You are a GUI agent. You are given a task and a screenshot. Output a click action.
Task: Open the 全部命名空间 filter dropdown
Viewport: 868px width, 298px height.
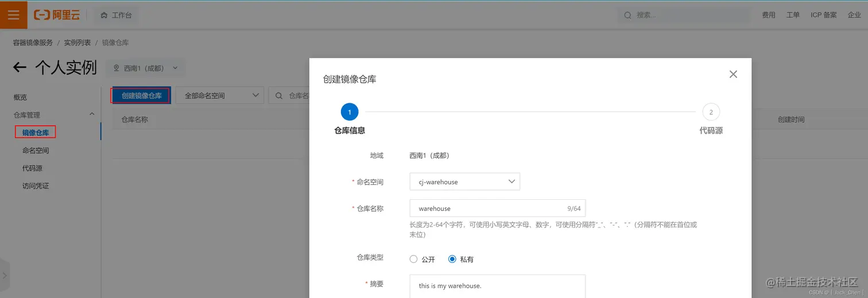[219, 95]
